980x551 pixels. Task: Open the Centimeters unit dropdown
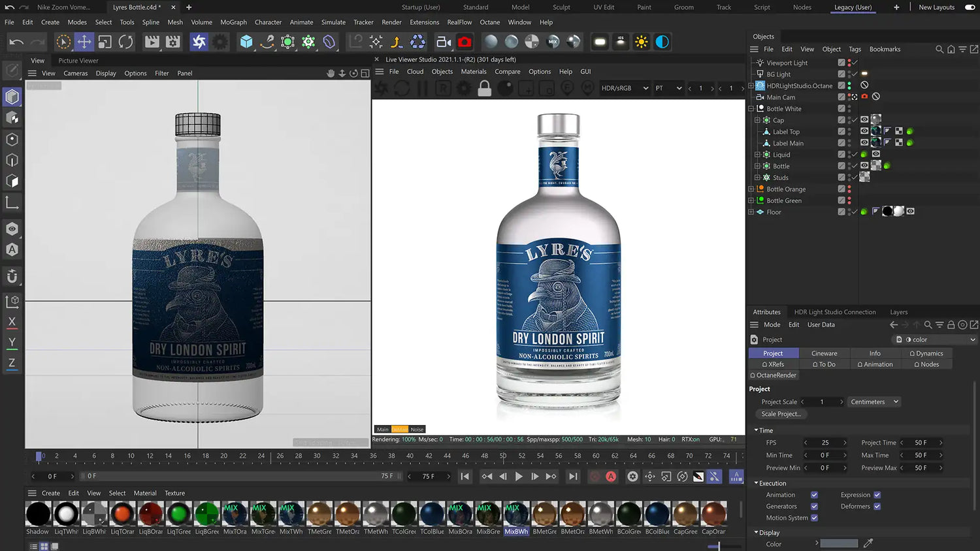click(874, 401)
